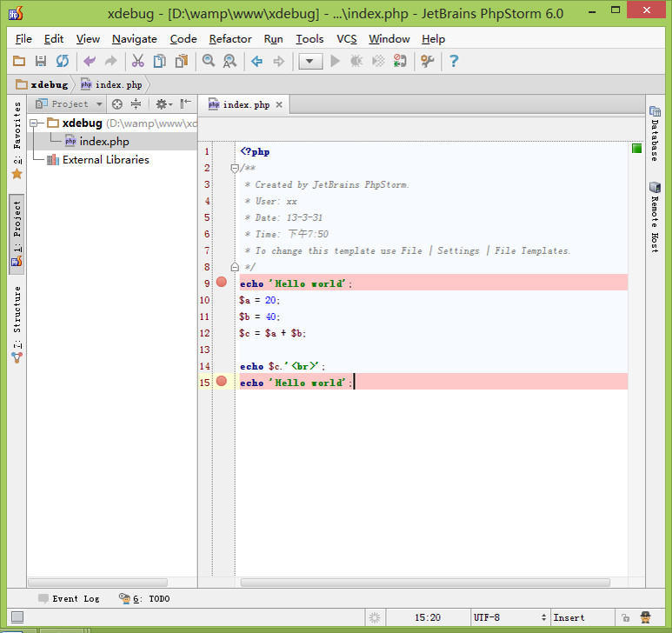This screenshot has height=633, width=672.
Task: Open Settings via wrench icon
Action: 428,61
